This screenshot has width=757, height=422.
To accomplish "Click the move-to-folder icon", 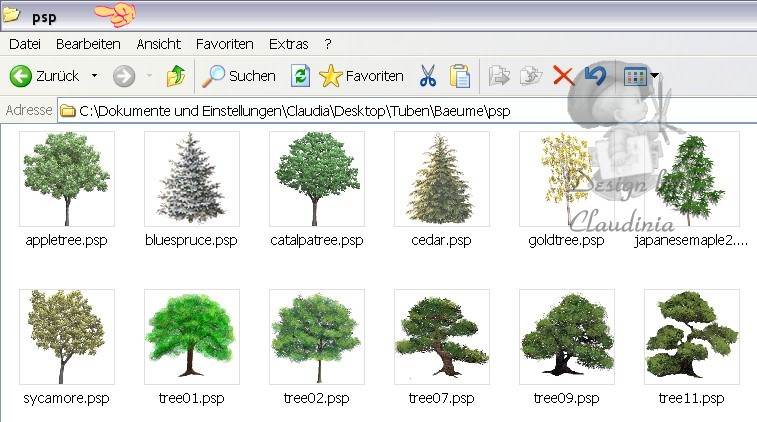I will pos(499,76).
